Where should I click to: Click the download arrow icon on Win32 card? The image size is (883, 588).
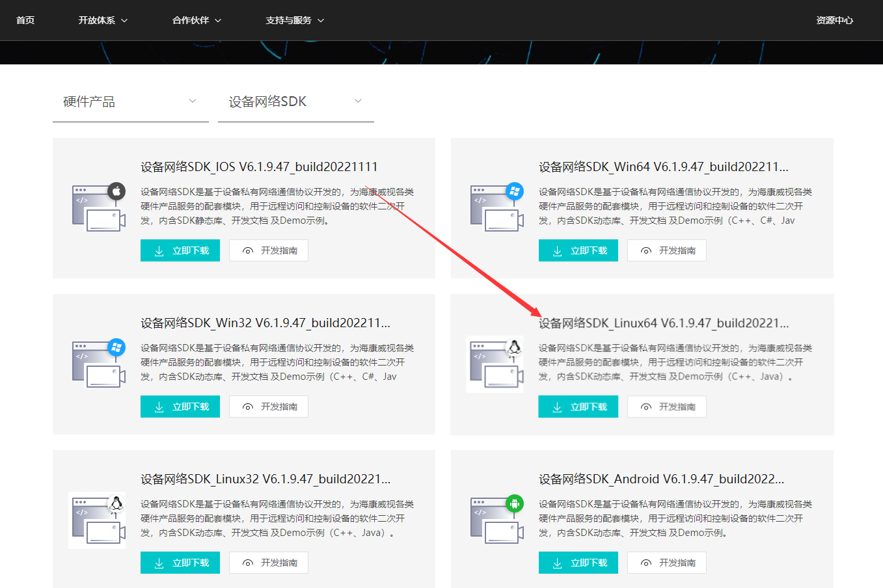pos(159,407)
